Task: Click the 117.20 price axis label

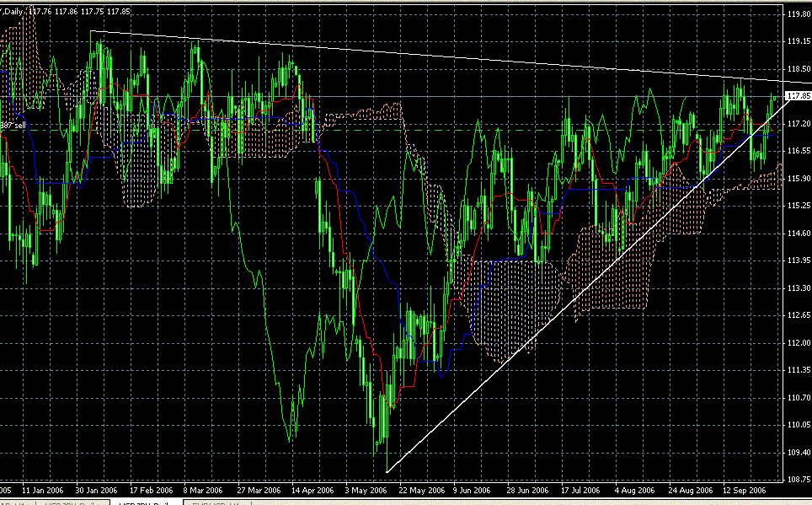Action: click(x=799, y=124)
